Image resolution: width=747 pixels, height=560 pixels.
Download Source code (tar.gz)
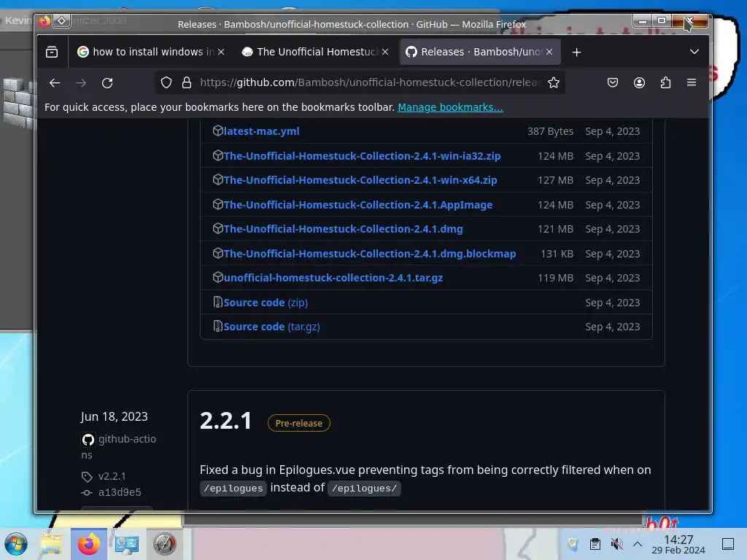click(271, 327)
